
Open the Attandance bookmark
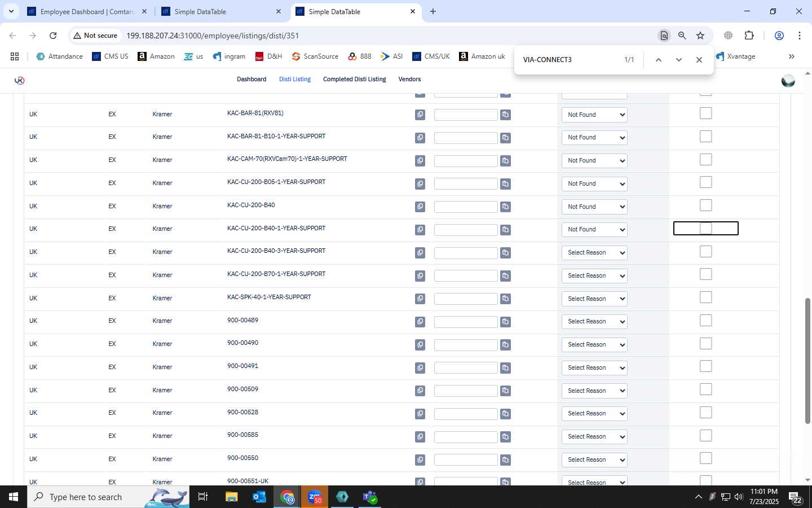click(x=59, y=56)
